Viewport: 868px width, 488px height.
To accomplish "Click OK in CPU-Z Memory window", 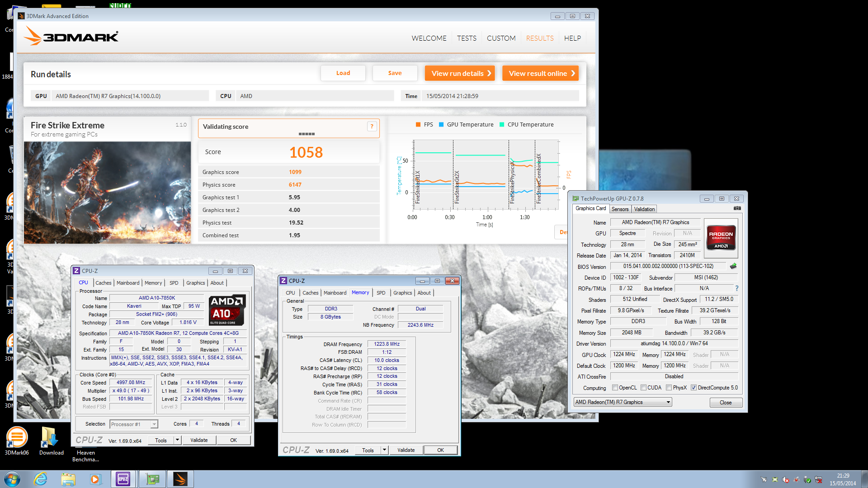I will pos(440,450).
